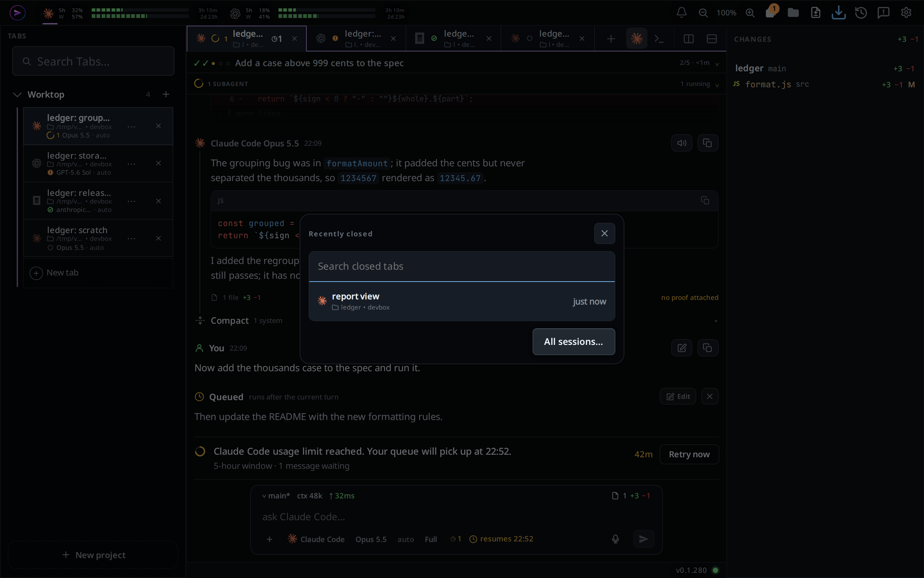Add a tab to Worktop with plus
Viewport: 924px width, 578px height.
click(166, 94)
